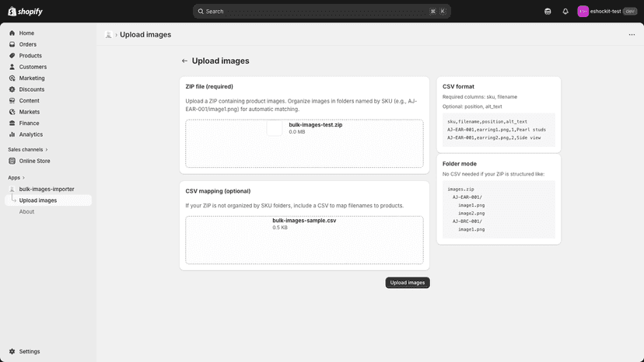This screenshot has width=644, height=362.
Task: Click the dev badge next to store name
Action: [630, 12]
